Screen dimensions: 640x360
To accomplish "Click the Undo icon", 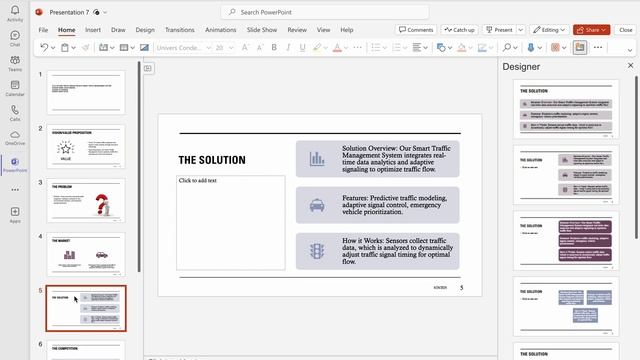I will pos(44,48).
